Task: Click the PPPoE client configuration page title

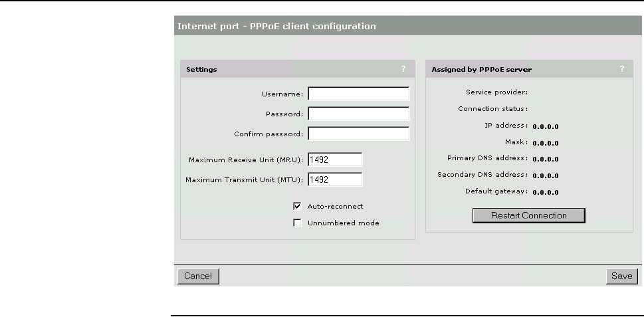Action: point(276,27)
